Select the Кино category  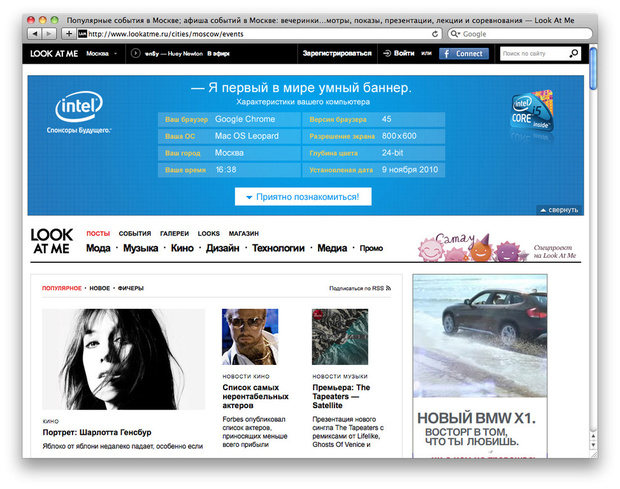(182, 248)
